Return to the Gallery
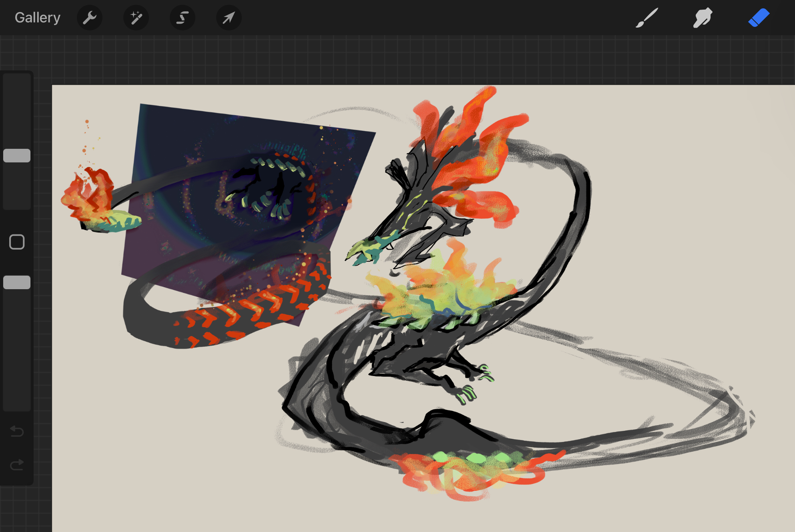The image size is (795, 532). 37,18
